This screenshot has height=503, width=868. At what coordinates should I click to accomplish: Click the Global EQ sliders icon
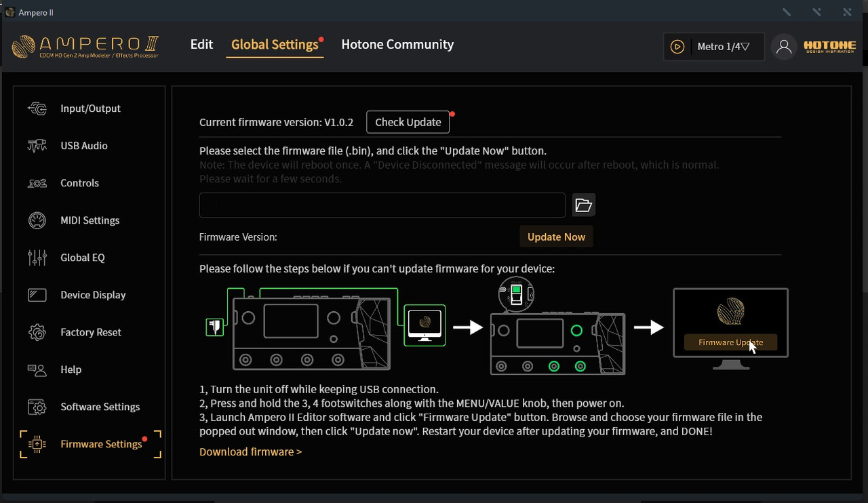(37, 258)
